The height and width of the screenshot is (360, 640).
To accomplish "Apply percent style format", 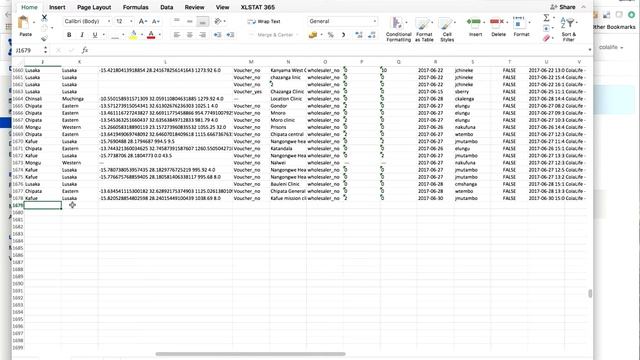I will 331,35.
